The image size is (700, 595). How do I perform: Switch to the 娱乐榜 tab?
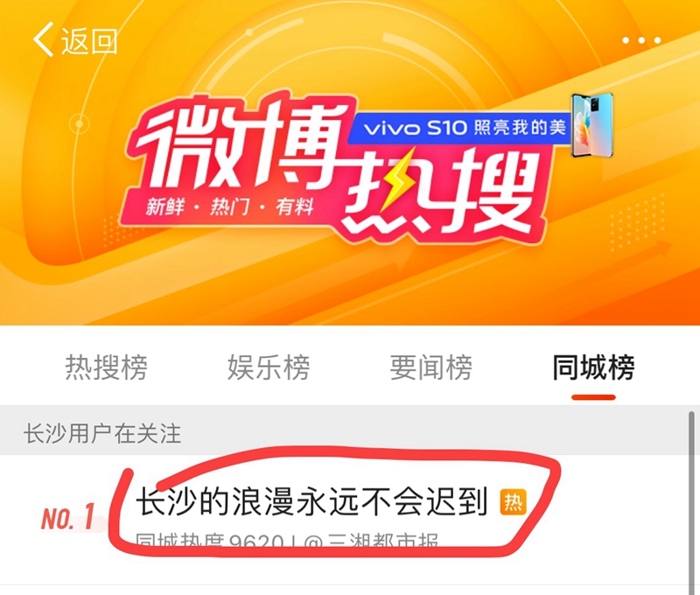click(x=269, y=367)
